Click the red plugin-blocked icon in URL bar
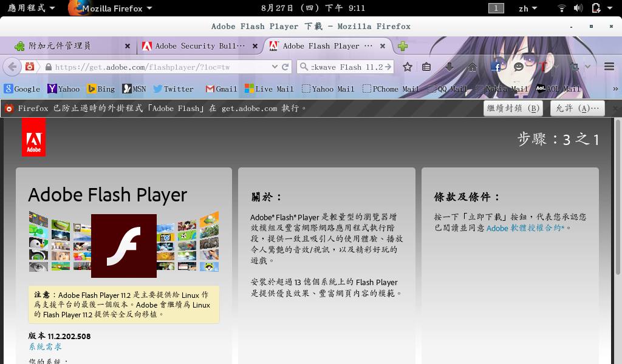This screenshot has width=622, height=364. click(30, 67)
